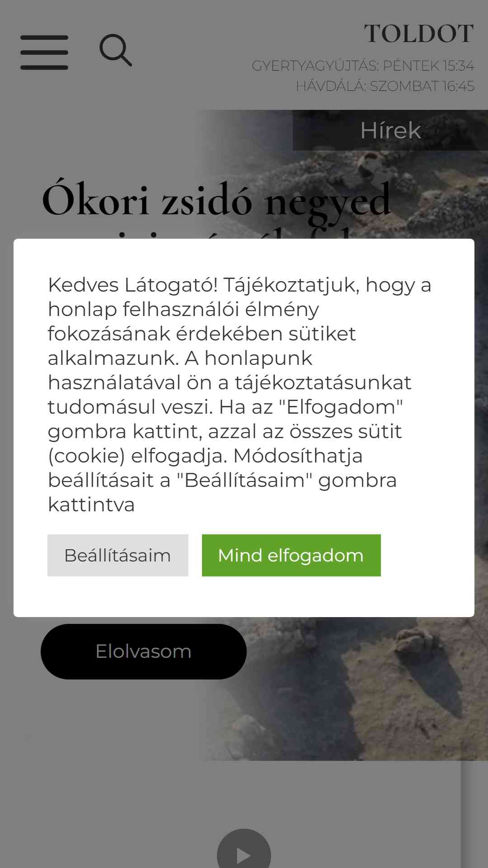Start the video with the round play button
488x868 pixels.
244,849
